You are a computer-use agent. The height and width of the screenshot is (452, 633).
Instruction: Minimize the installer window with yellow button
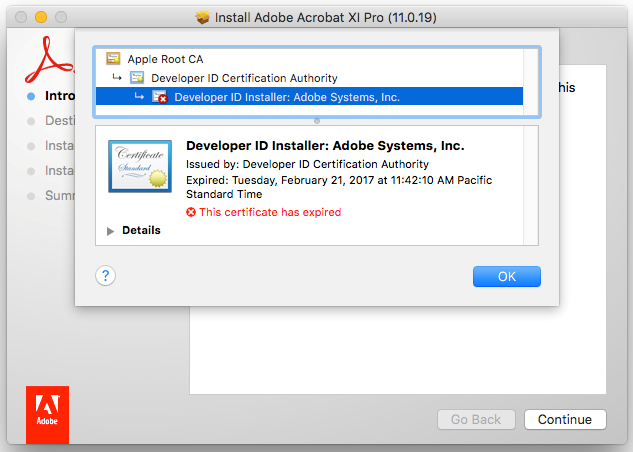tap(41, 17)
